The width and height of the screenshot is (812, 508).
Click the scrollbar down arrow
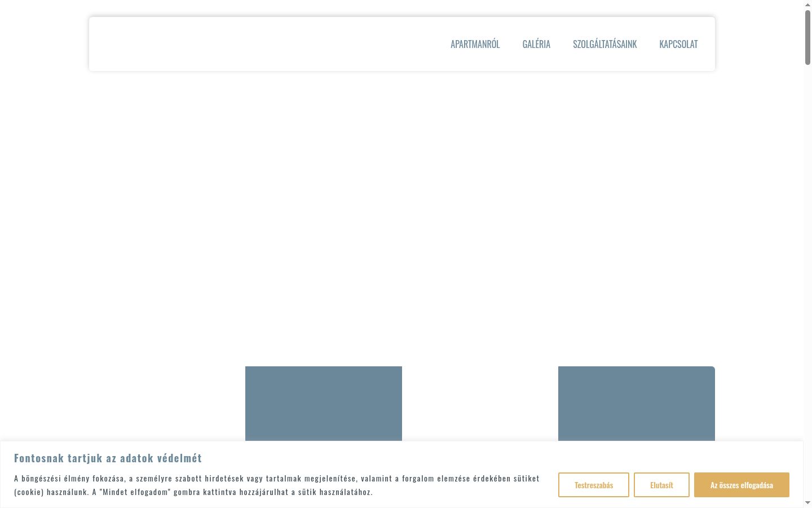pyautogui.click(x=807, y=503)
